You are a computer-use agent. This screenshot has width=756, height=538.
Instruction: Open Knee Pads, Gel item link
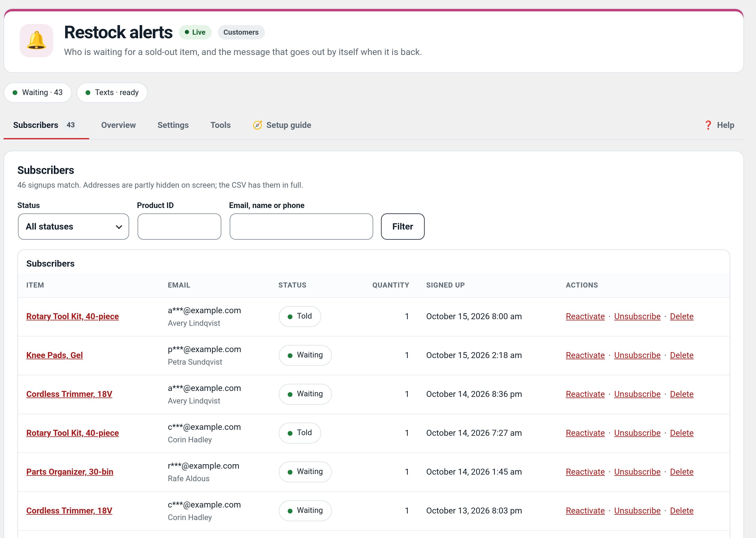click(54, 355)
